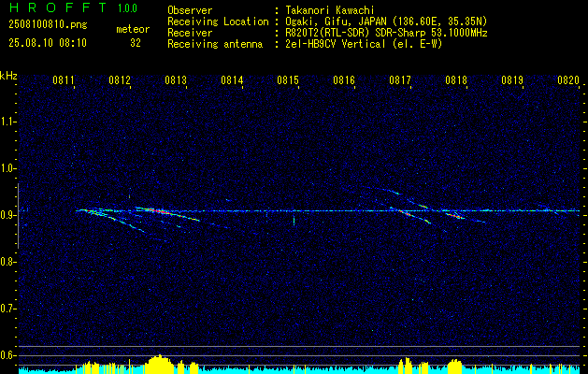Click observer name Takanori Kawachi
Viewport: 588px width, 374px height.
(x=330, y=10)
